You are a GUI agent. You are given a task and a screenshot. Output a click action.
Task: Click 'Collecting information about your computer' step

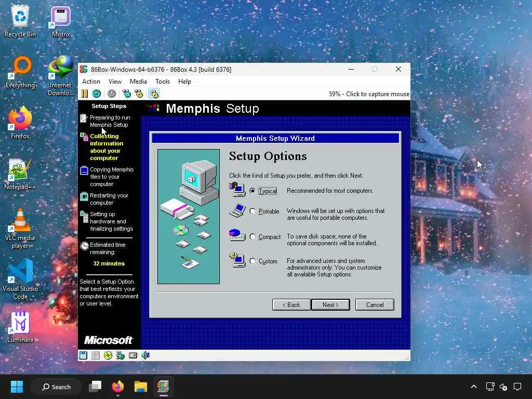pos(107,147)
